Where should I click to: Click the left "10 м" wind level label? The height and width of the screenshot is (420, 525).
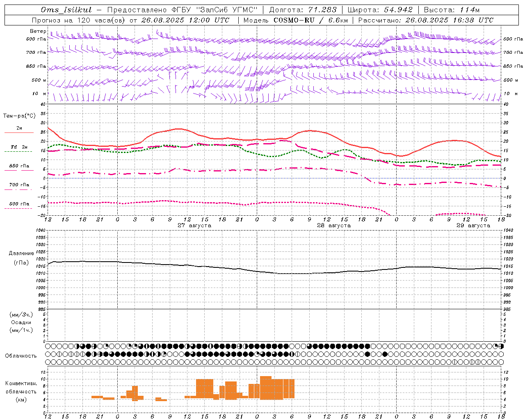pos(39,94)
